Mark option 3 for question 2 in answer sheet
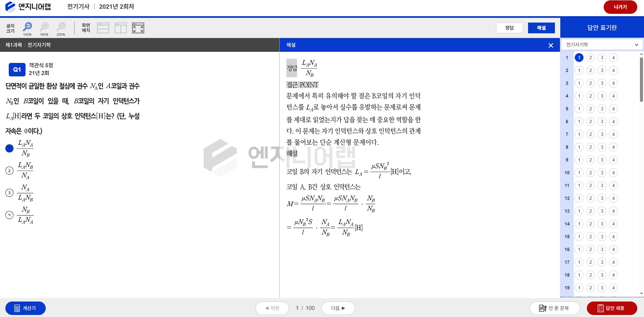Image resolution: width=644 pixels, height=317 pixels. click(602, 70)
